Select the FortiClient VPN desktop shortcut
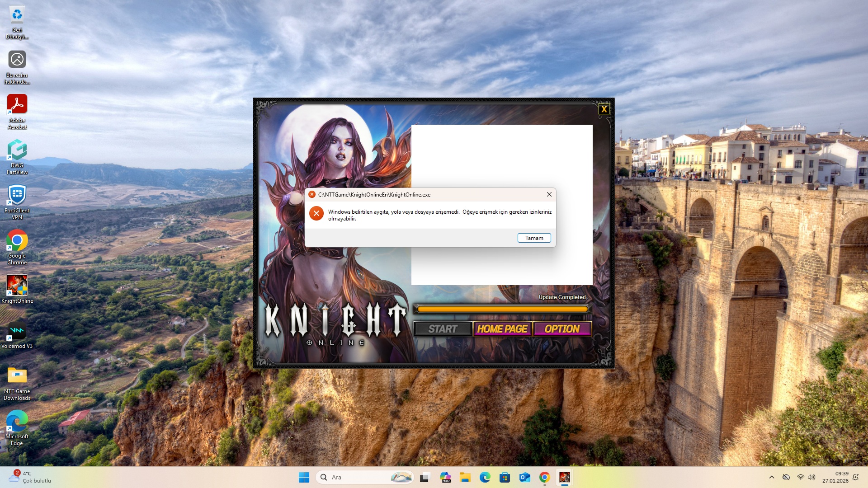The image size is (868, 488). pos(17,202)
